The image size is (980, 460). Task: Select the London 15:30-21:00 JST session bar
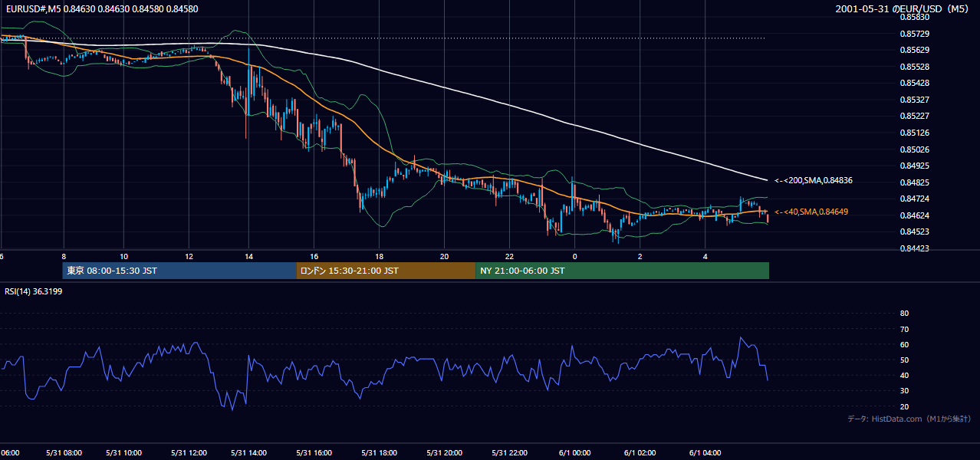click(x=386, y=271)
